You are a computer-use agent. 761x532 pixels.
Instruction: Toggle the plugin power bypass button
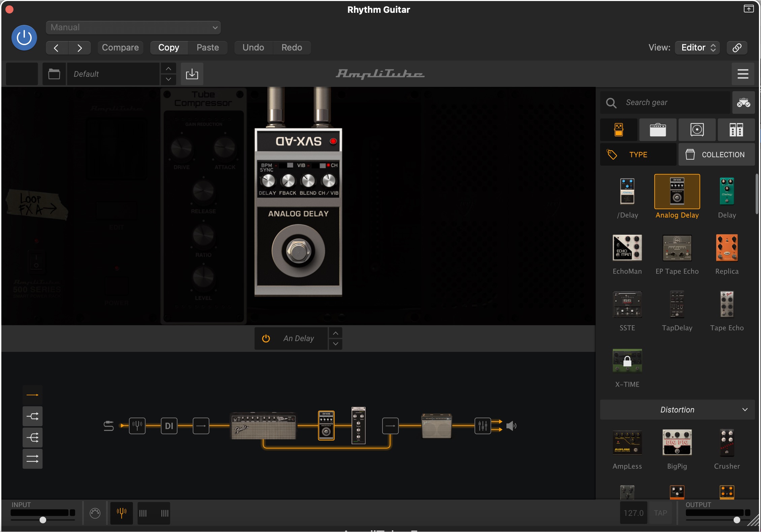(24, 38)
